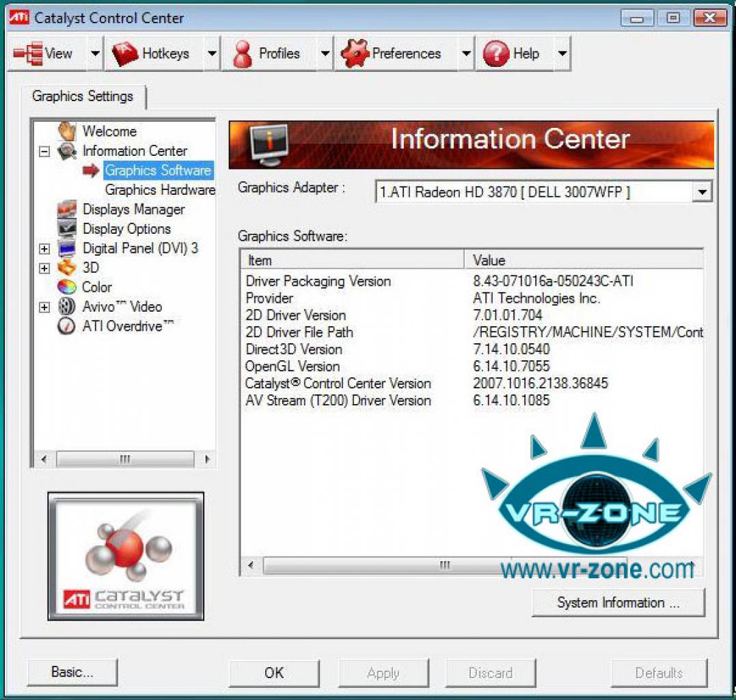Click the Catalyst Control Center preview thumbnail
This screenshot has height=700, width=736.
[126, 556]
